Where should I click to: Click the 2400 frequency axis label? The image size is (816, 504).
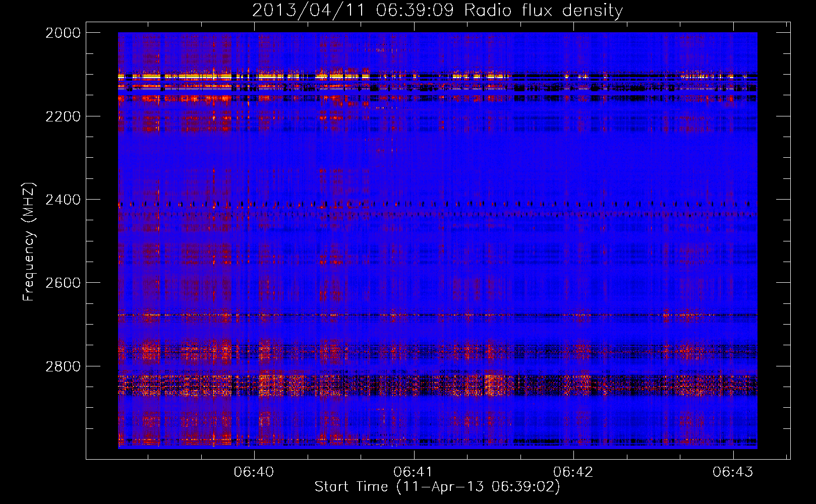(63, 200)
